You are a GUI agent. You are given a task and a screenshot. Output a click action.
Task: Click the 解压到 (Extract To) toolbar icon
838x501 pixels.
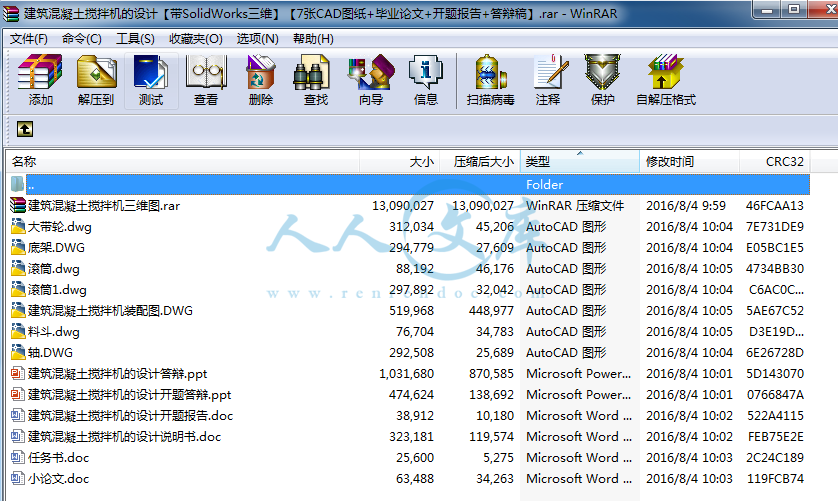click(96, 71)
